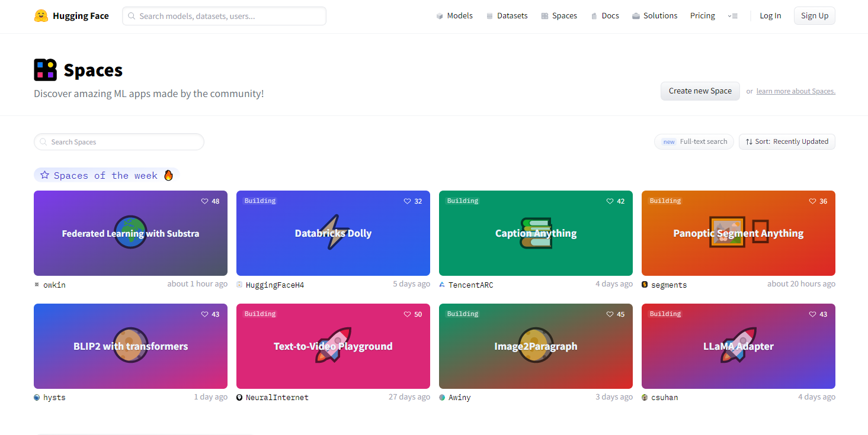Like the Databricks Dolly space heart icon
The image size is (868, 435).
(408, 201)
